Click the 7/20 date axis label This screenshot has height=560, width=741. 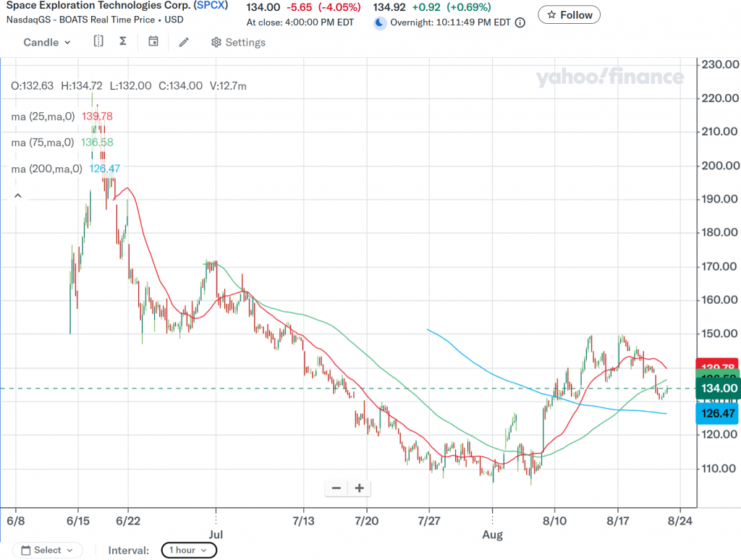[x=366, y=521]
